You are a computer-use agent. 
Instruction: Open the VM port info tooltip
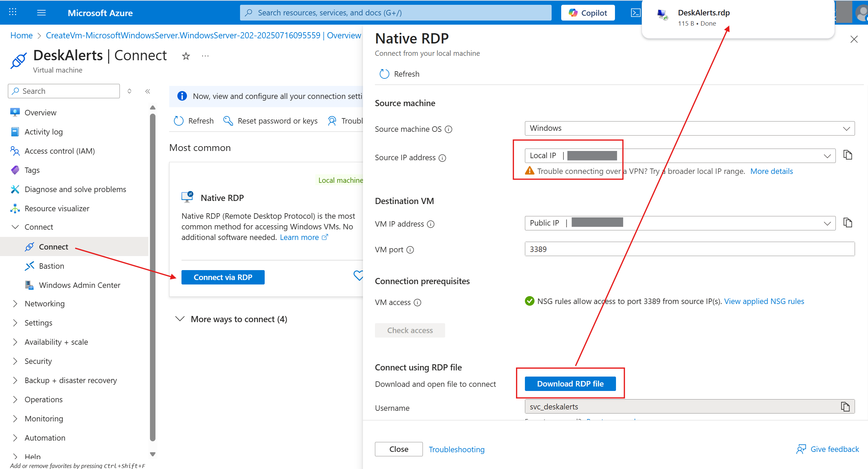(x=410, y=250)
